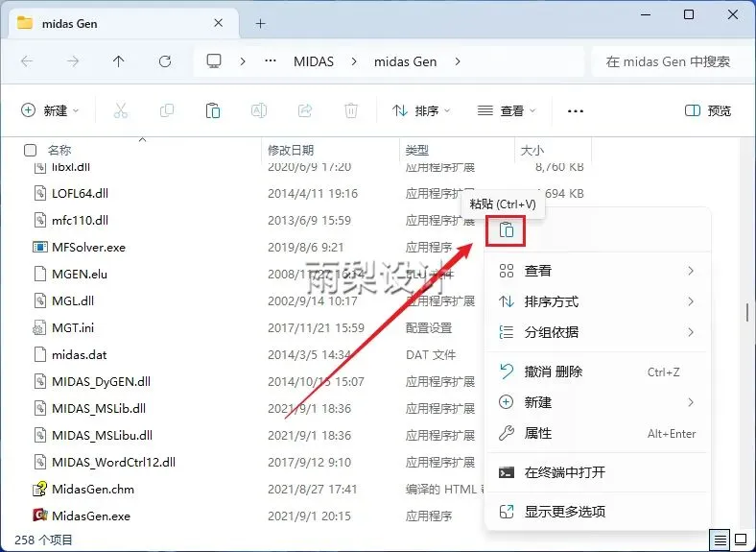The width and height of the screenshot is (756, 552).
Task: Sort by the 名称 column header
Action: point(59,151)
